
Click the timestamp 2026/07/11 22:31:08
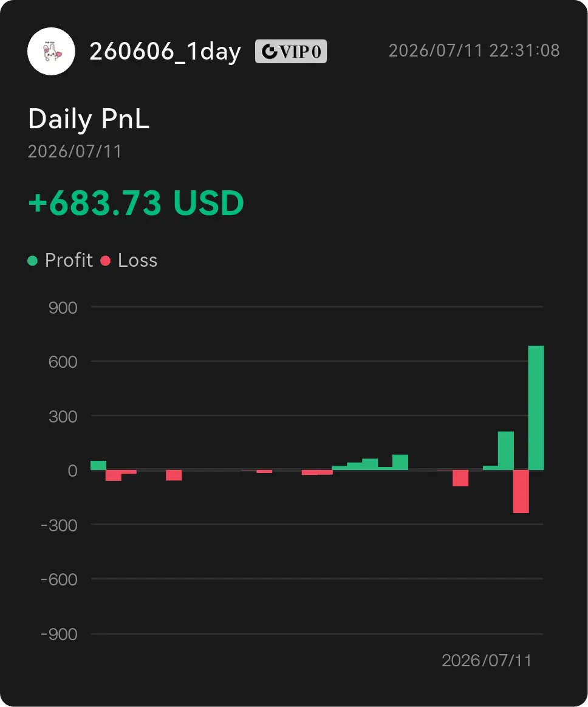[x=474, y=50]
